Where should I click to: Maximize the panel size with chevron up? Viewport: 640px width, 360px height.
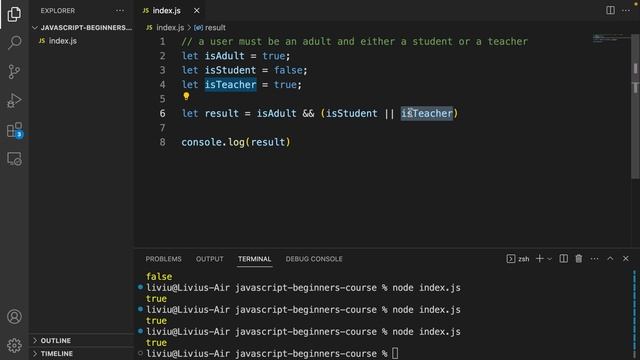coord(610,258)
